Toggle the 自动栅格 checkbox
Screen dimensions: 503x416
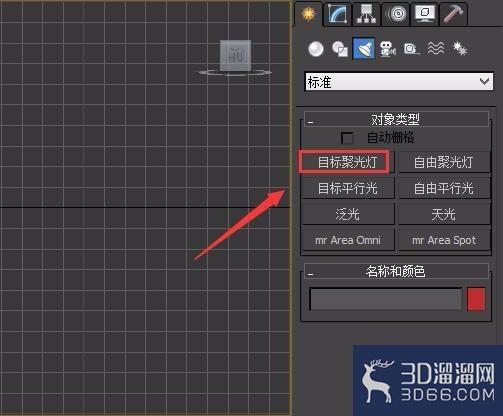tap(347, 138)
